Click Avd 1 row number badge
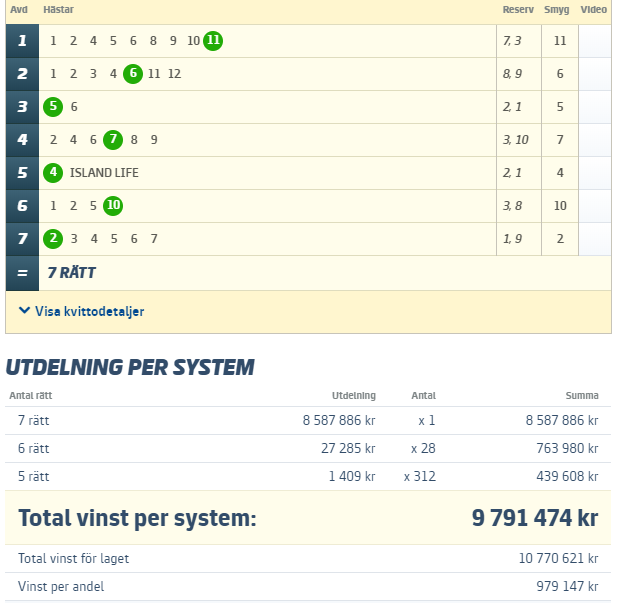This screenshot has width=618, height=603. point(22,41)
